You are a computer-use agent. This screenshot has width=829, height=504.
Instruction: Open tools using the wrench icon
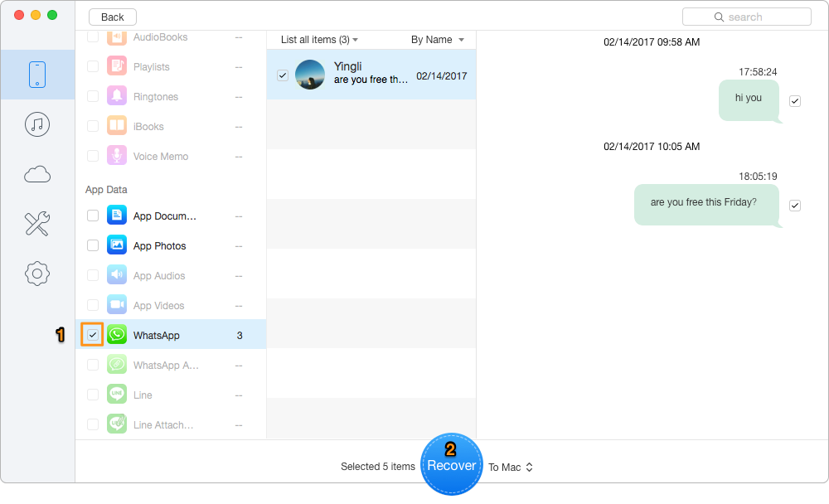[37, 224]
